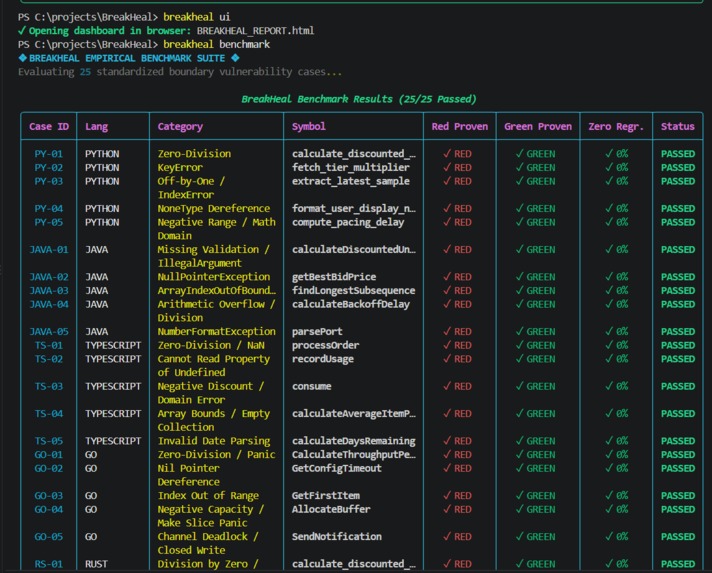Screen dimensions: 712x573
Task: Click the getBestBidPrice symbol
Action: point(334,277)
